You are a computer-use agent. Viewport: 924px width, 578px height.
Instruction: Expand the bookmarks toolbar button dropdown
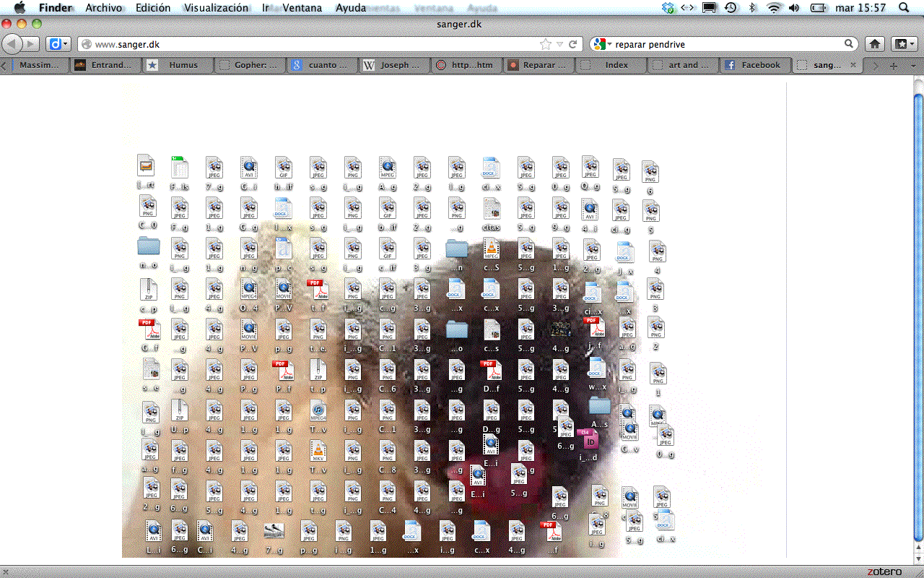pos(905,44)
